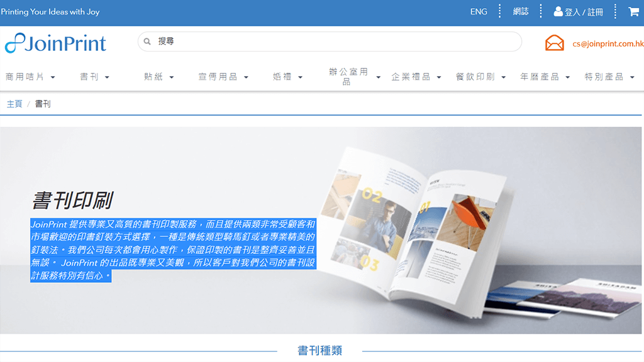Open the 書刊 menu
The width and height of the screenshot is (644, 362).
click(89, 77)
